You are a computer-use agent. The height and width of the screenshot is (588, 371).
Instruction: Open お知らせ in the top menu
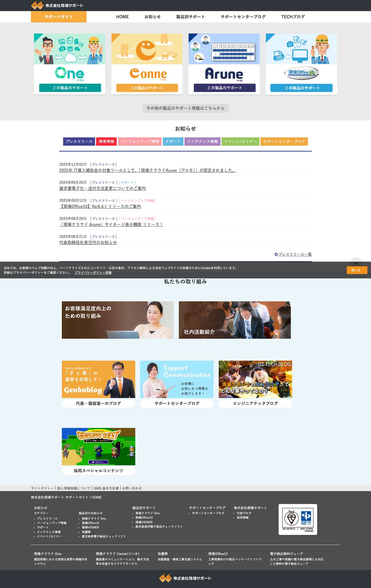[x=153, y=17]
